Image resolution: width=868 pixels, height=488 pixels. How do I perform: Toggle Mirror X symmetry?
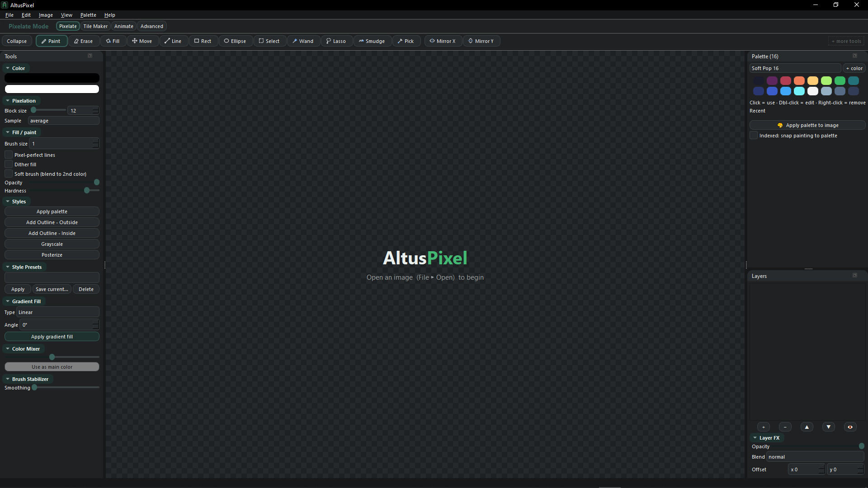443,41
